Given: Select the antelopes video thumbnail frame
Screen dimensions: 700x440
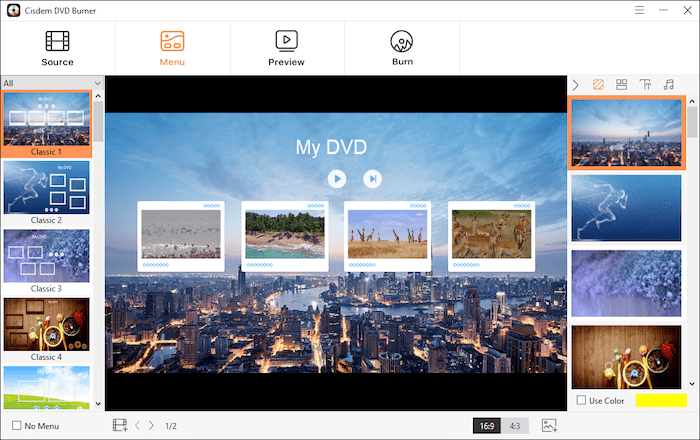Looking at the screenshot, I should tap(492, 236).
